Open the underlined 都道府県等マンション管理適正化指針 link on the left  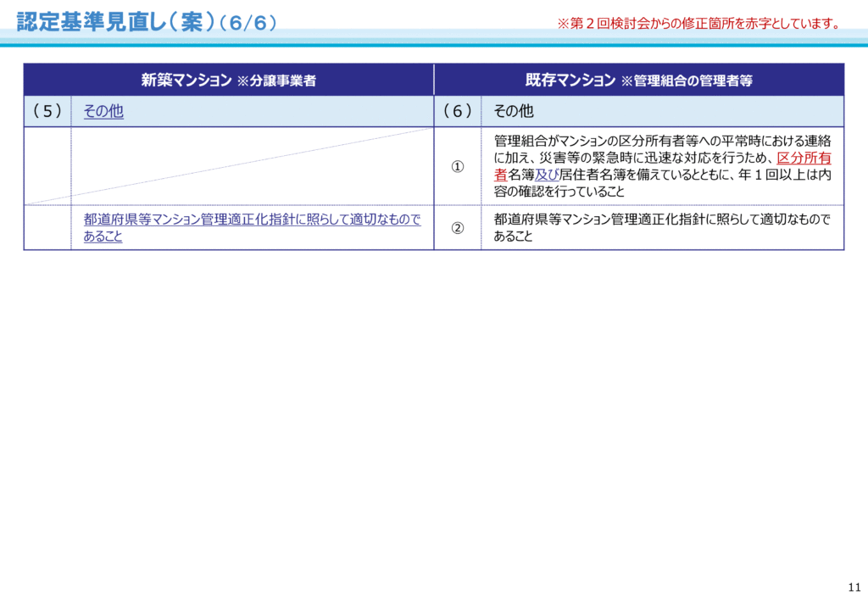252,220
